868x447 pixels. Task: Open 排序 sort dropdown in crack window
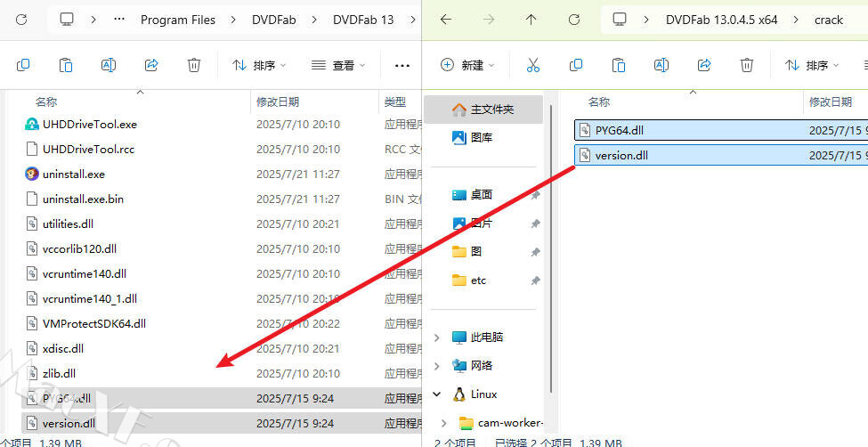812,65
